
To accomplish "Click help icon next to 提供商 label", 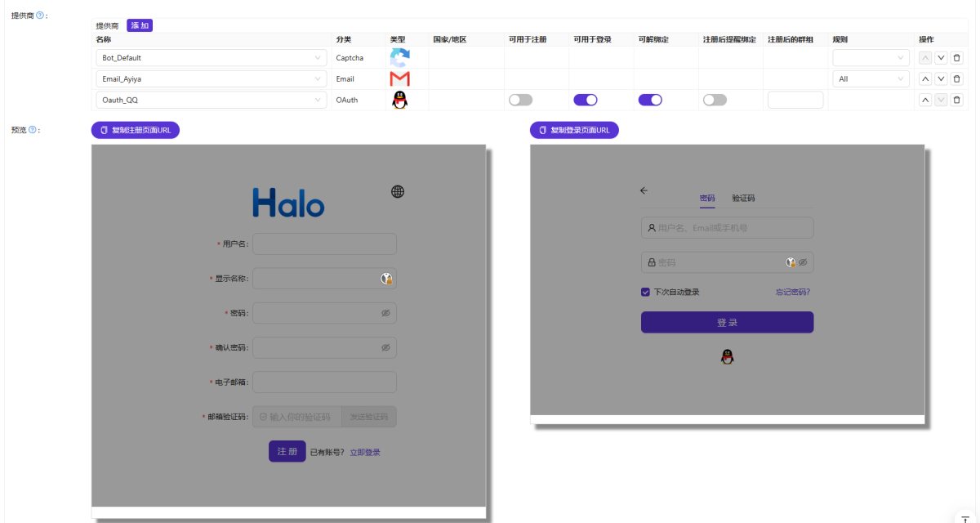I will coord(40,15).
